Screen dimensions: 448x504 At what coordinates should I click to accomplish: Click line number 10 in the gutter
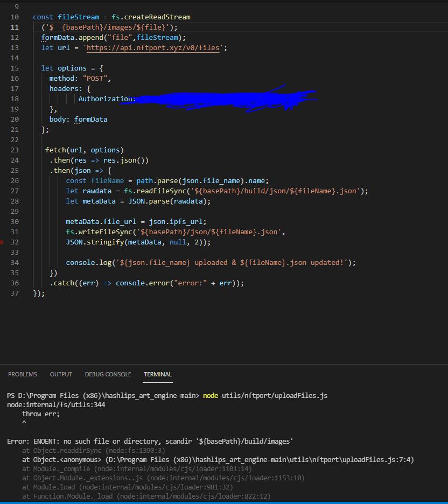pos(15,17)
